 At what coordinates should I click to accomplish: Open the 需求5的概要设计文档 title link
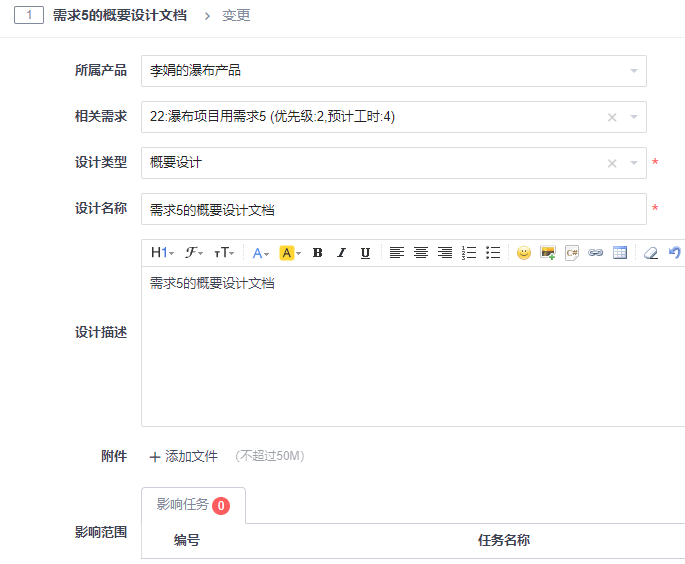[120, 15]
